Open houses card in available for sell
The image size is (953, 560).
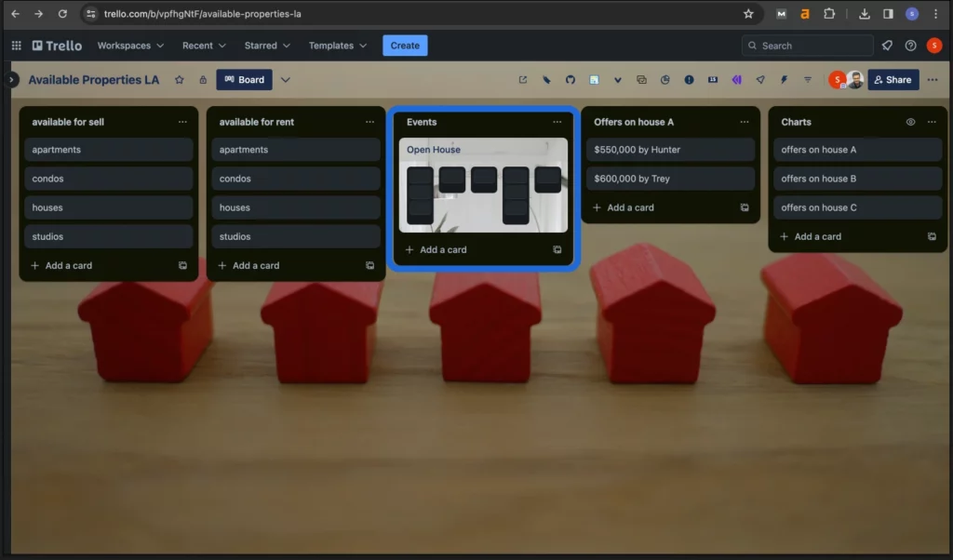click(109, 207)
